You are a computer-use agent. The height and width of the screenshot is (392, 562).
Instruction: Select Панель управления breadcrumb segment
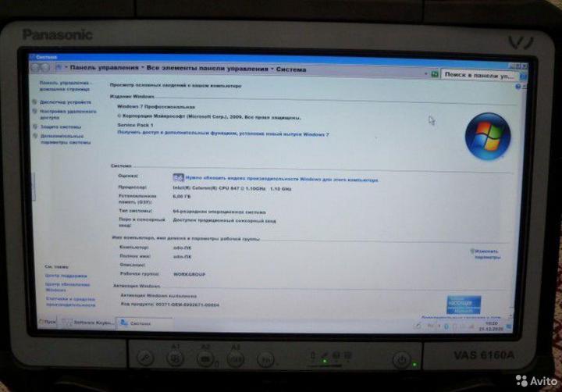104,67
